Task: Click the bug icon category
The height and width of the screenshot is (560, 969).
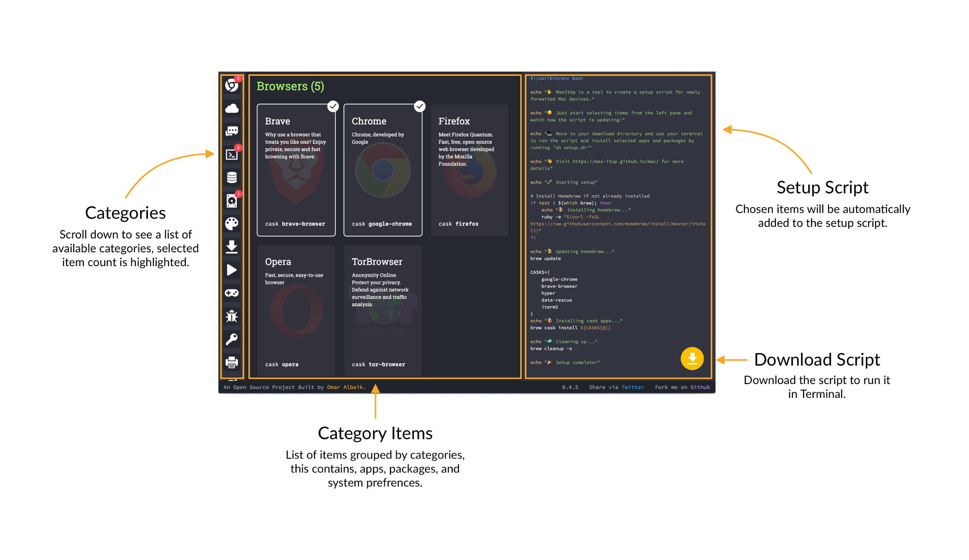Action: pos(231,316)
